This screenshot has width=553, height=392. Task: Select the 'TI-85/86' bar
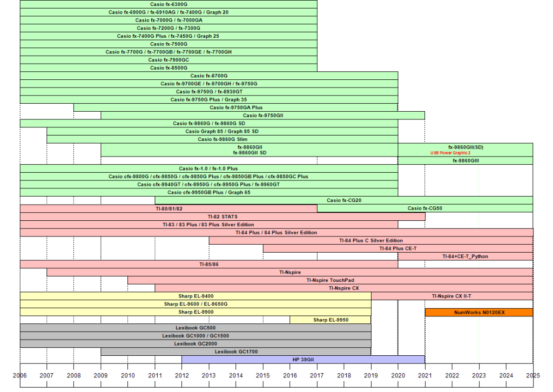pos(209,265)
